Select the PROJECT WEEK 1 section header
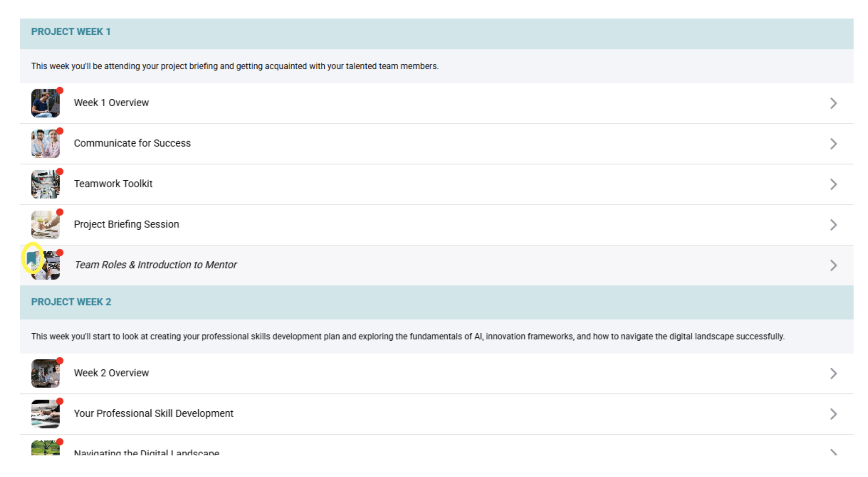The height and width of the screenshot is (477, 868). tap(70, 32)
